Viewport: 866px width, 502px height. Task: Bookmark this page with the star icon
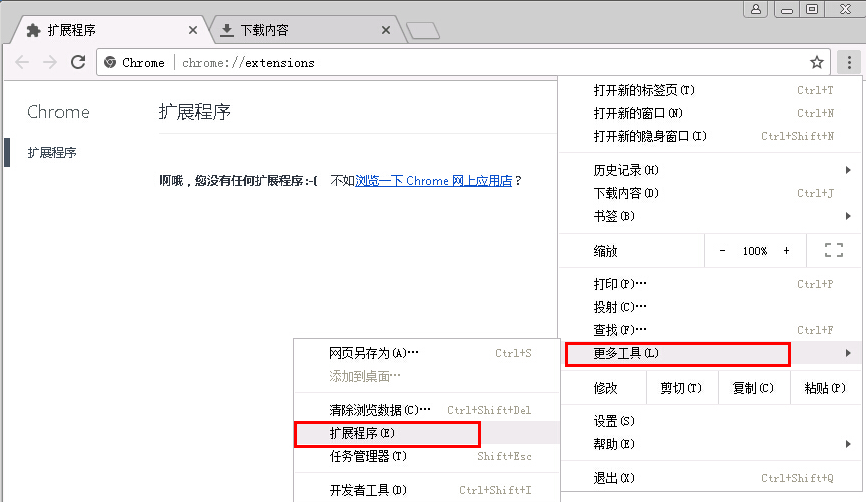pos(817,62)
